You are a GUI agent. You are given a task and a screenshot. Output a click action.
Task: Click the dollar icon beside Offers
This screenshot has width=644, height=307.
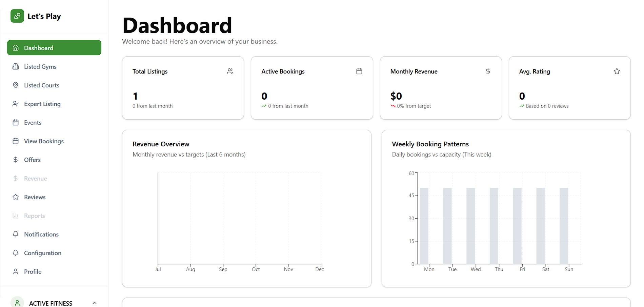pyautogui.click(x=16, y=160)
